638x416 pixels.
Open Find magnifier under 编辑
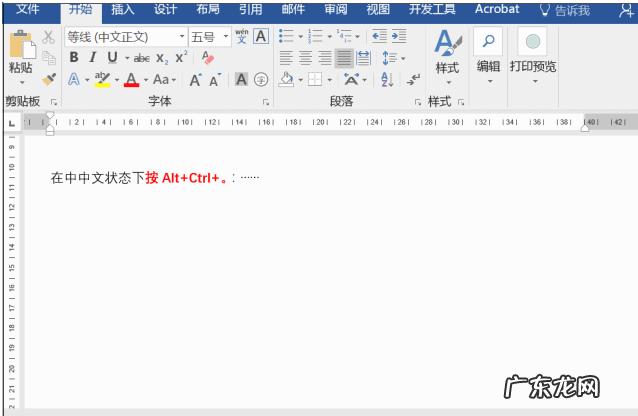488,41
